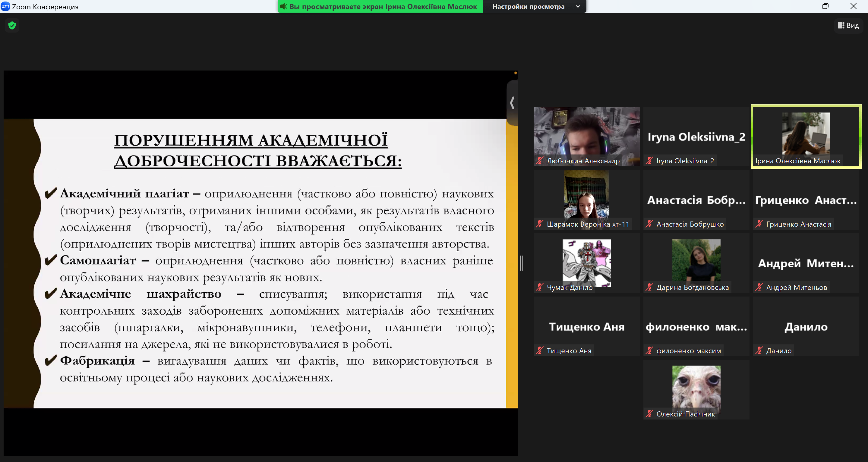
Task: Select Ирина Олексіївна Маслюк speaker tile
Action: (806, 136)
